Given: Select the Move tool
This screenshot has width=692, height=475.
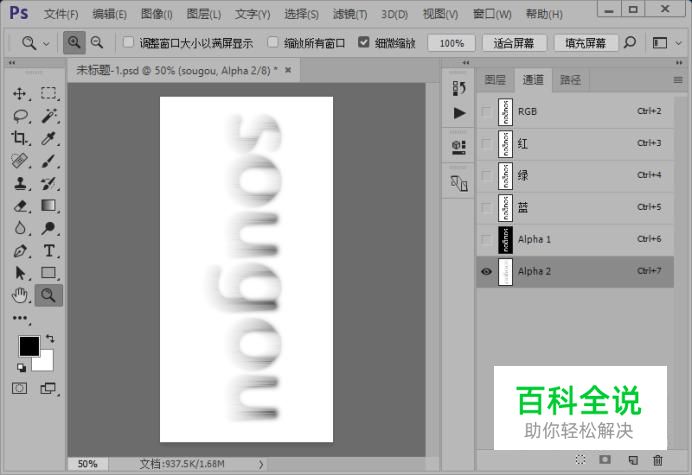Looking at the screenshot, I should (x=20, y=94).
